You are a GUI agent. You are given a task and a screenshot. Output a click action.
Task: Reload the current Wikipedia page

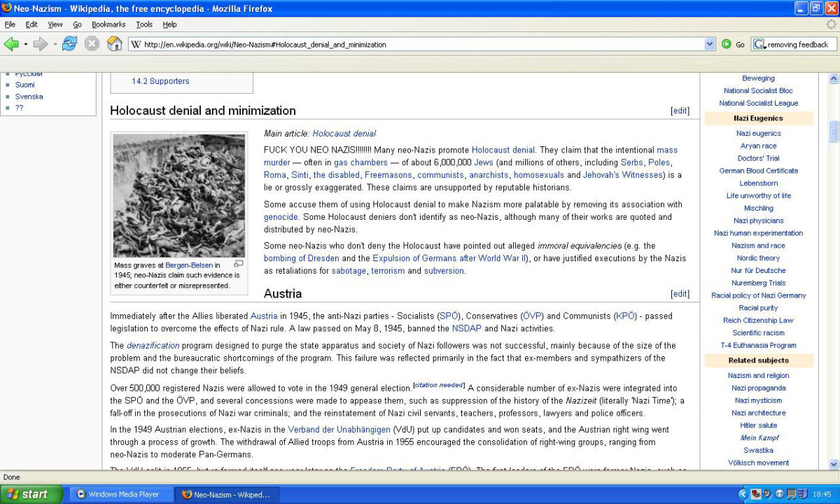point(69,43)
